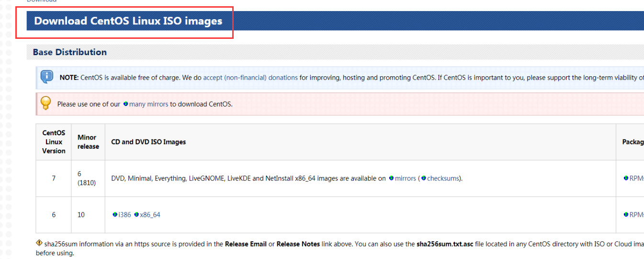Click the bold Release Email text

tap(246, 244)
